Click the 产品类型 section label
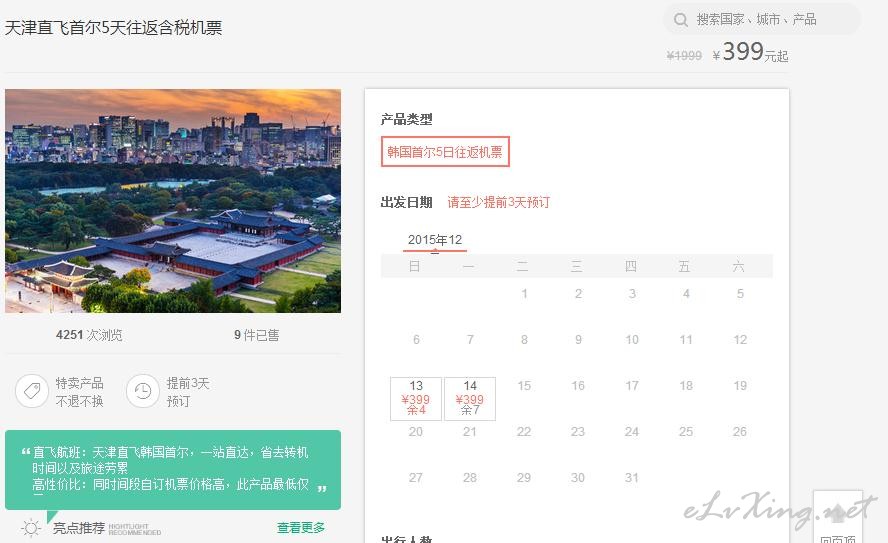 [x=407, y=119]
